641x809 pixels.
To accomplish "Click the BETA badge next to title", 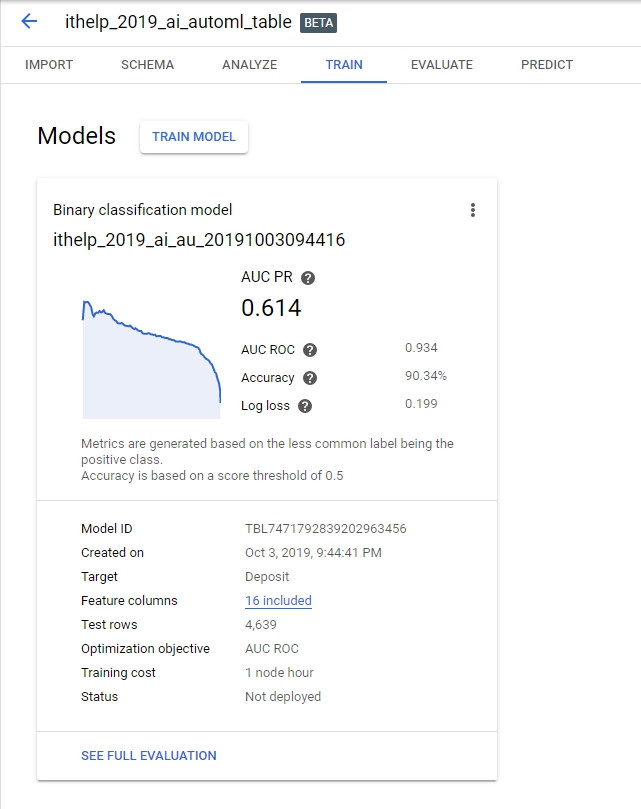I will 318,23.
